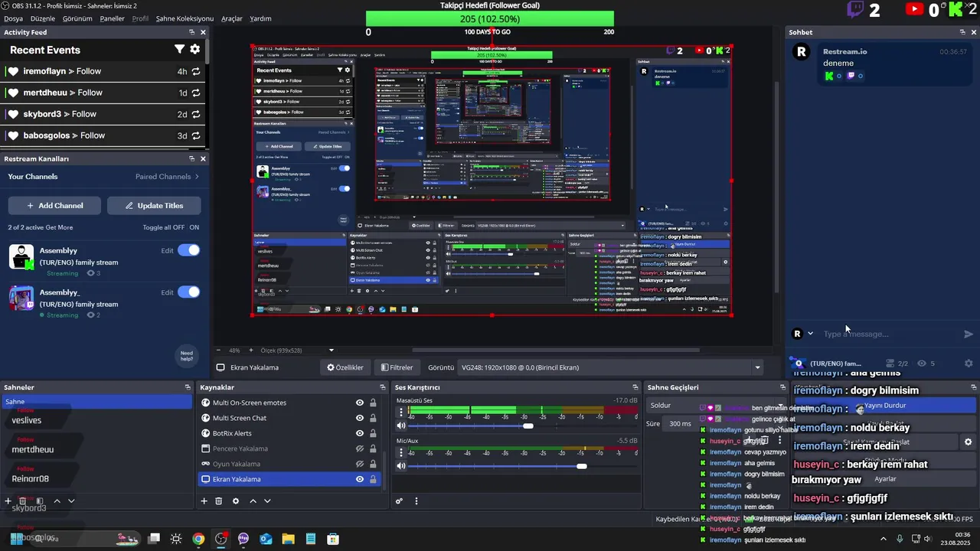
Task: Delete the selected source in Kaynaklar
Action: (x=218, y=501)
